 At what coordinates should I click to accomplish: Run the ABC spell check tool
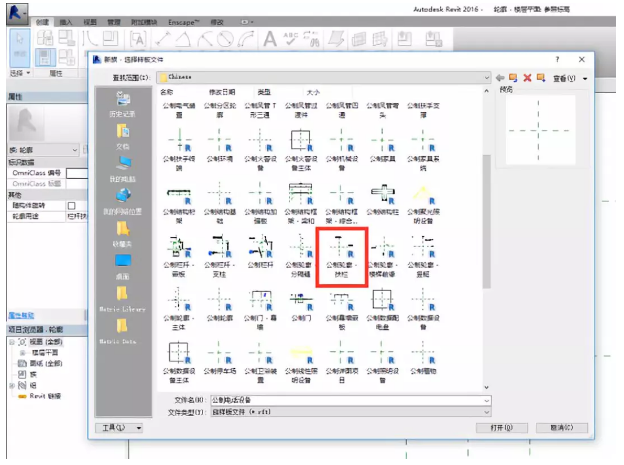point(291,39)
